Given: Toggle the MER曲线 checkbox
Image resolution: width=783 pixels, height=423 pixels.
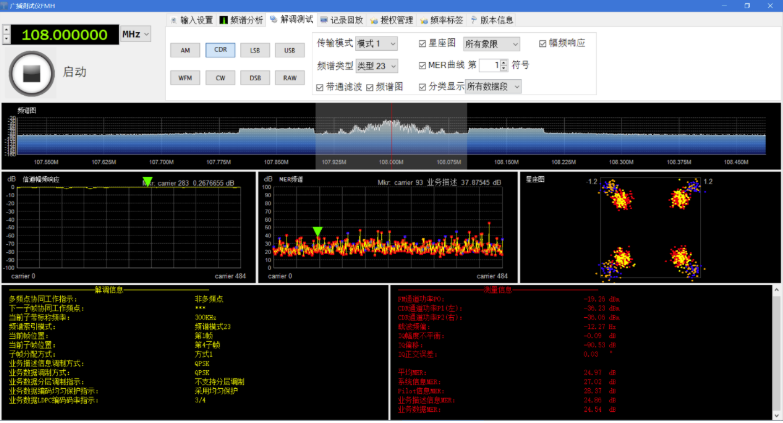Looking at the screenshot, I should (x=423, y=65).
